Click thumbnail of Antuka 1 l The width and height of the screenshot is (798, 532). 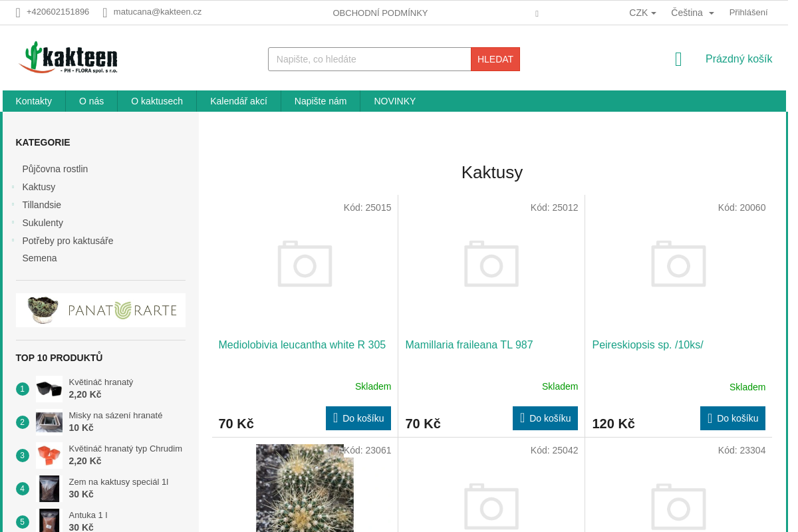pos(49,521)
